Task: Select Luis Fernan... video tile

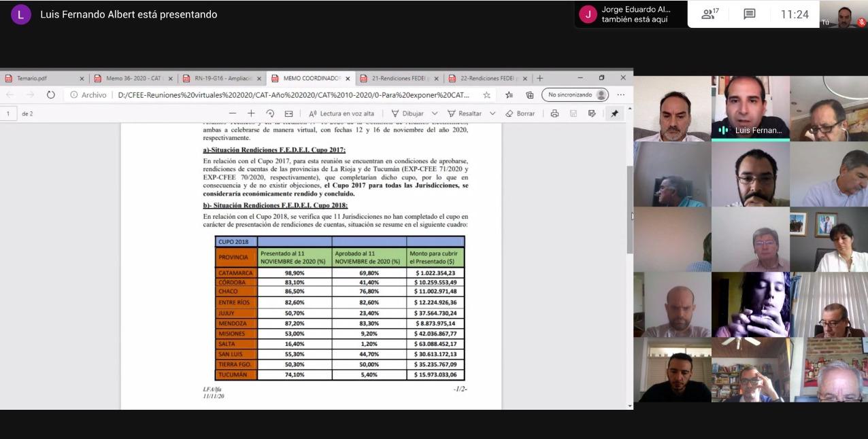Action: point(751,108)
